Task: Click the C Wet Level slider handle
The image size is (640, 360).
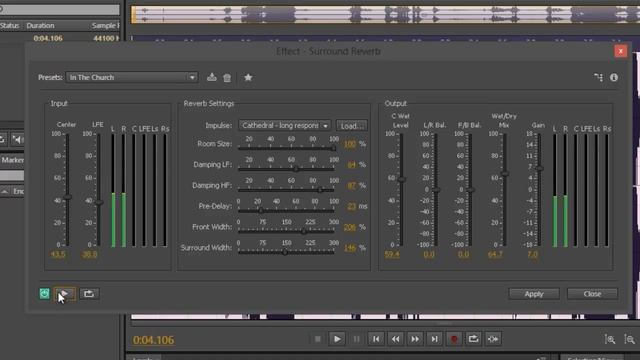Action: pos(402,179)
